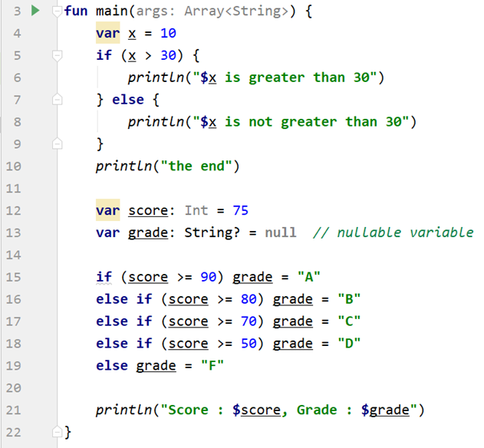Click the green Run gutter icon beside main
This screenshot has height=448, width=484.
tap(33, 12)
